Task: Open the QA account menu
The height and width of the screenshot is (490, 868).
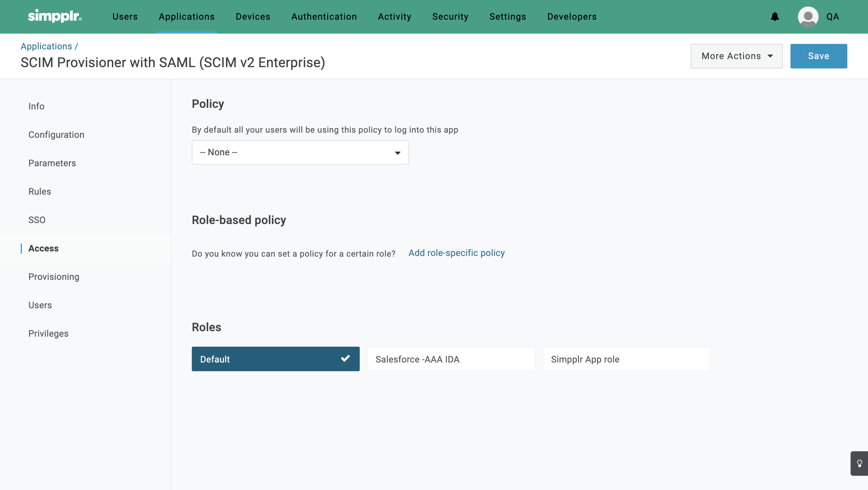Action: pos(832,16)
